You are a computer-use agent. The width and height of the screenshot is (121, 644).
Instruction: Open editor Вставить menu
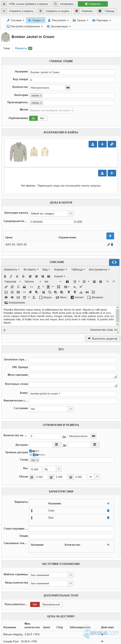(x=31, y=269)
